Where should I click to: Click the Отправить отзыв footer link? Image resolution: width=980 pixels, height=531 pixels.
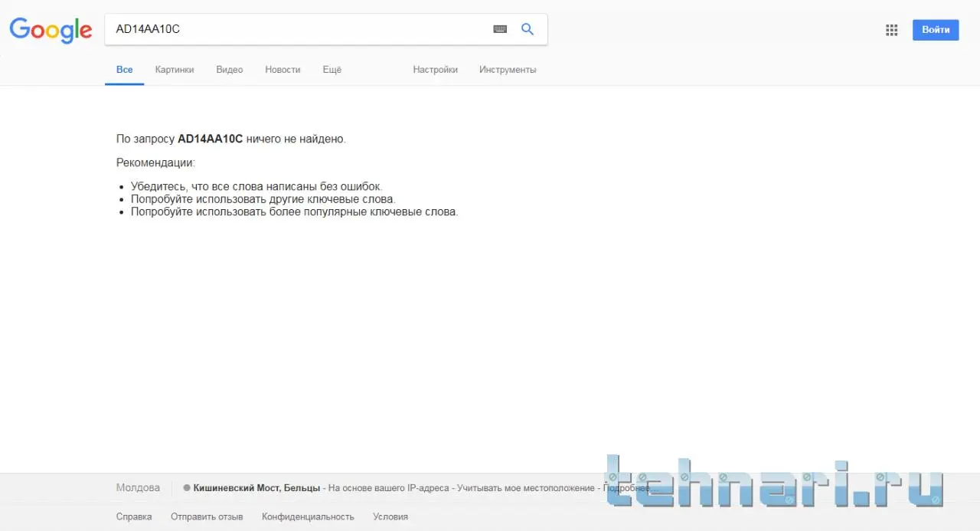[207, 517]
